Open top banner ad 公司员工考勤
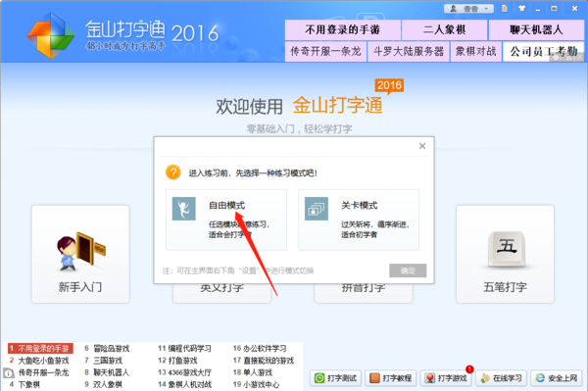The height and width of the screenshot is (391, 588). click(543, 51)
